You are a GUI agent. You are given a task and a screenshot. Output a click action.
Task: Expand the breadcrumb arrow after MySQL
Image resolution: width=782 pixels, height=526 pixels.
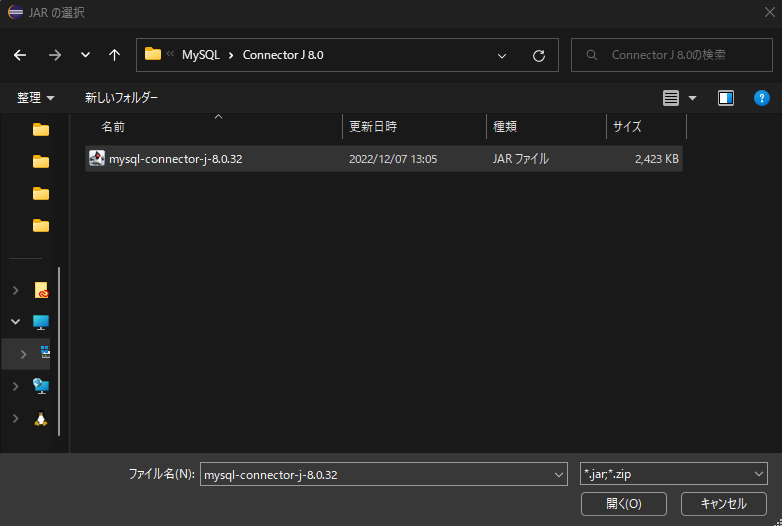[x=231, y=55]
